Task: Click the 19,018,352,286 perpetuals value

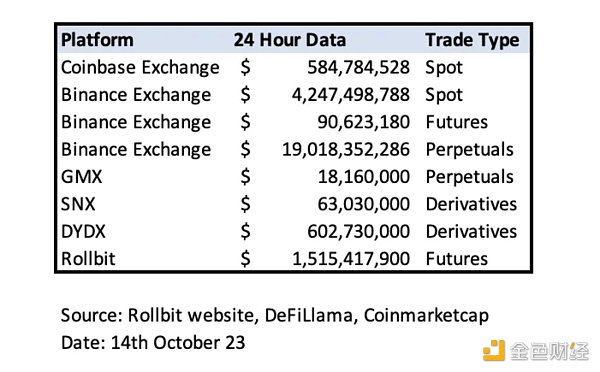Action: pyautogui.click(x=346, y=150)
